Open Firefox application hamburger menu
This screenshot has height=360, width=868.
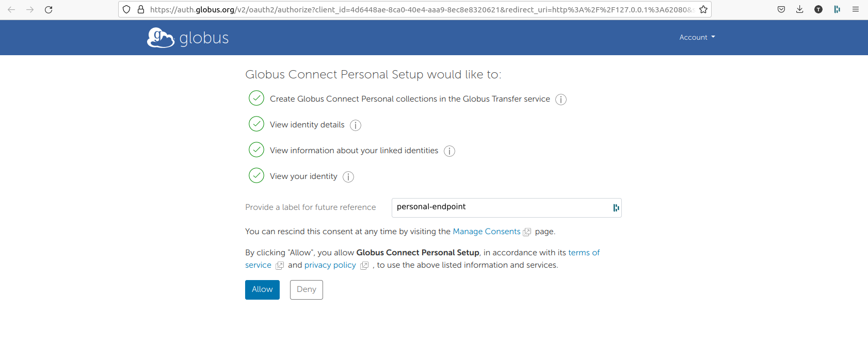856,9
